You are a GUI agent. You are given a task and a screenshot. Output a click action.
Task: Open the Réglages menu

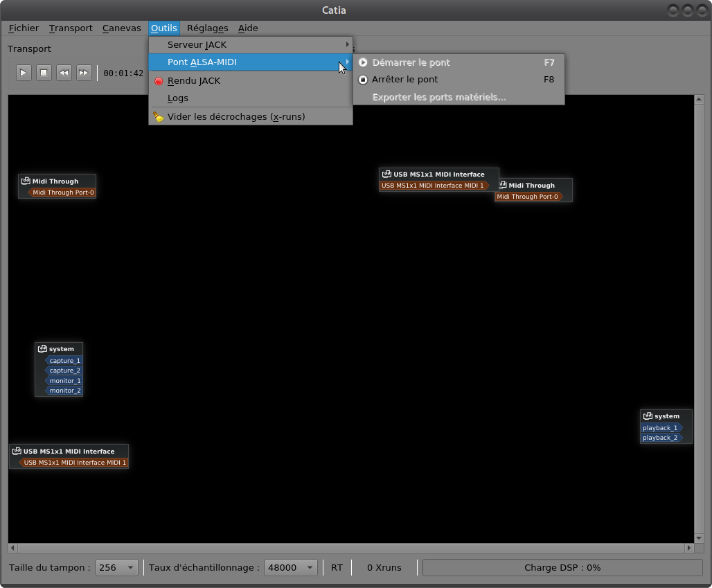tap(208, 28)
